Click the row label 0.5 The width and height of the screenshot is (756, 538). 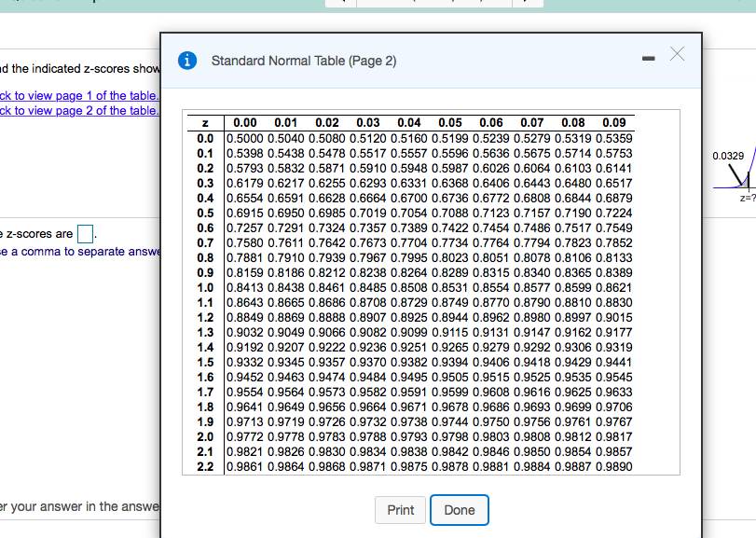point(205,214)
